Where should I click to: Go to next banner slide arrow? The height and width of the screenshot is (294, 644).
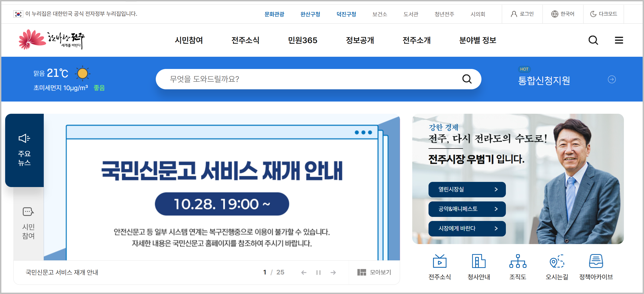tap(333, 272)
